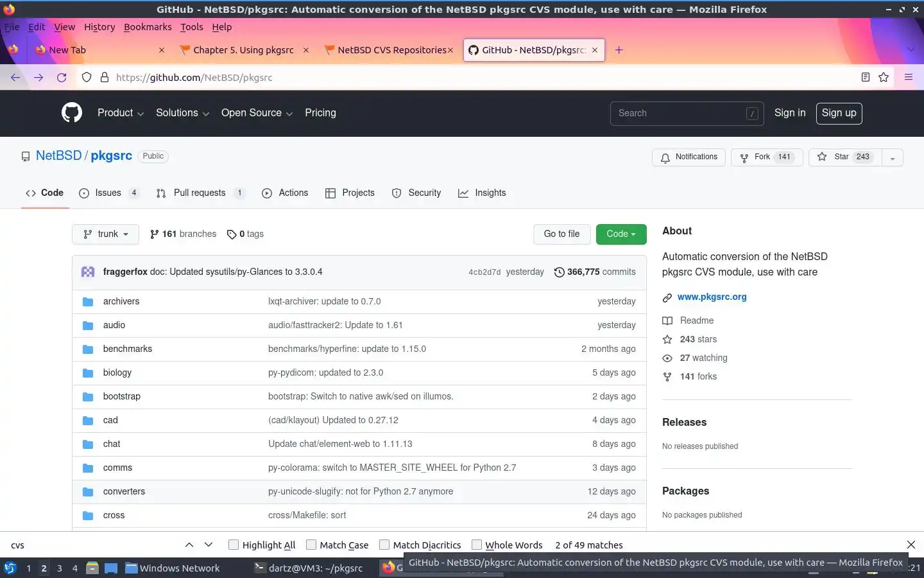Open the converters folder link
Screen dimensions: 924x578
pos(124,491)
